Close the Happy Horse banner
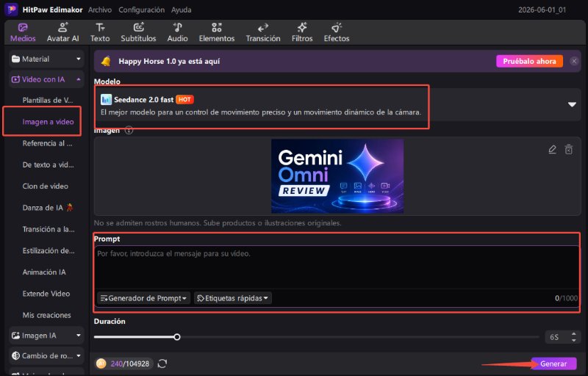Screen dimensions: 588x376 [x=574, y=61]
